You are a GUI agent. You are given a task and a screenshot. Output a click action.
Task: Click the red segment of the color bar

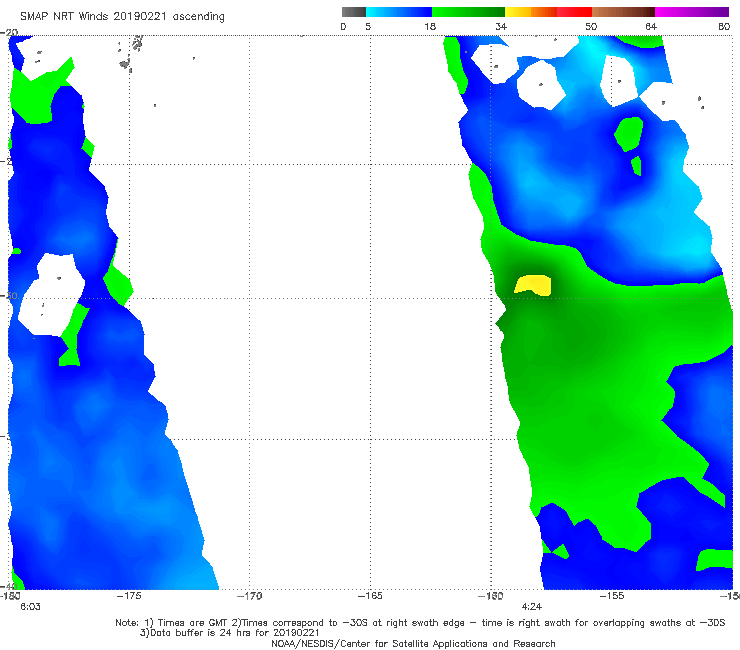[x=574, y=12]
